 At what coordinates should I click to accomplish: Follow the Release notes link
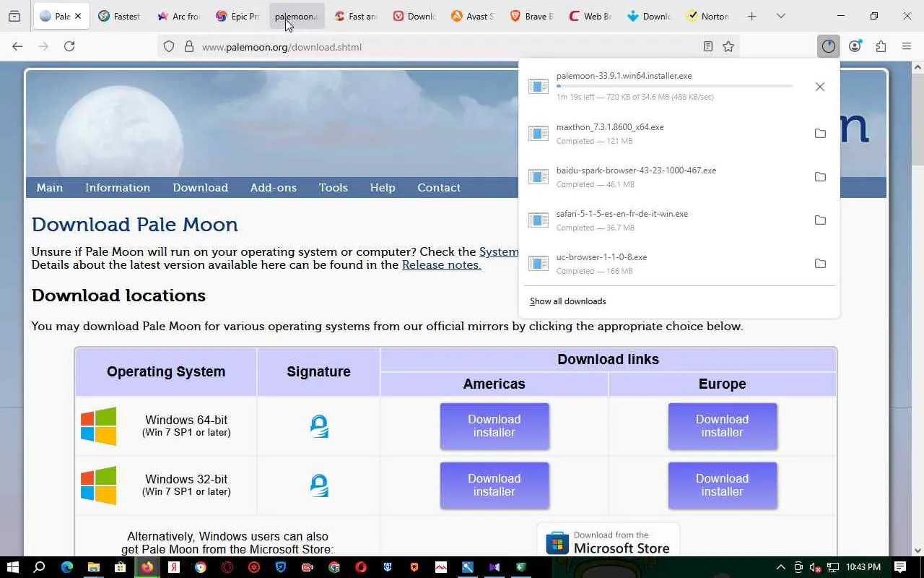click(x=441, y=264)
